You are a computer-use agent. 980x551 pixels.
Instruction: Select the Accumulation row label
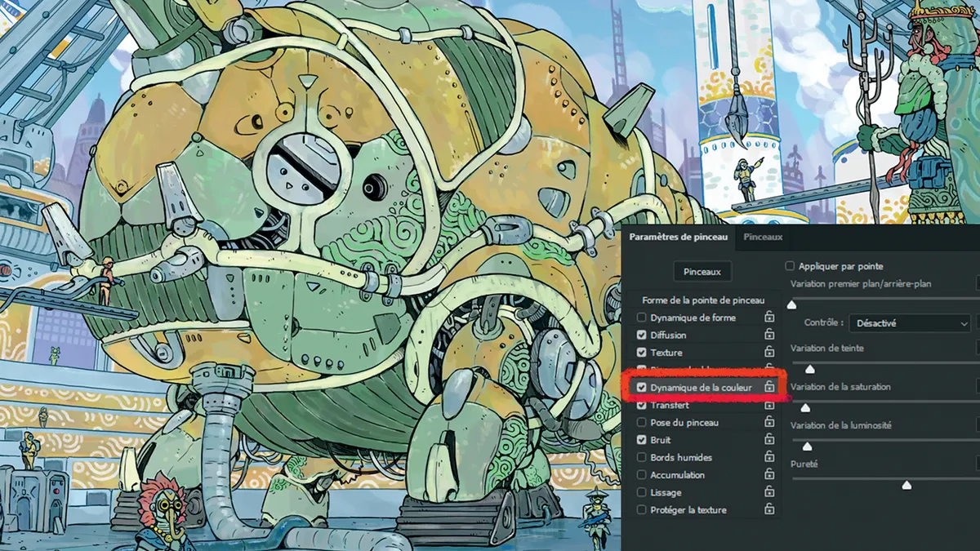coord(677,475)
